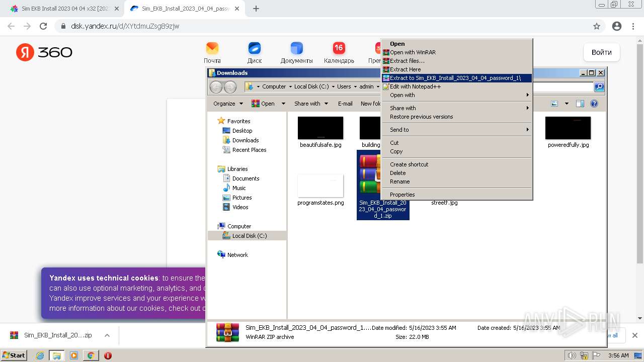Select Desktop under Favorites
Screen dimensions: 644x362
pos(242,131)
